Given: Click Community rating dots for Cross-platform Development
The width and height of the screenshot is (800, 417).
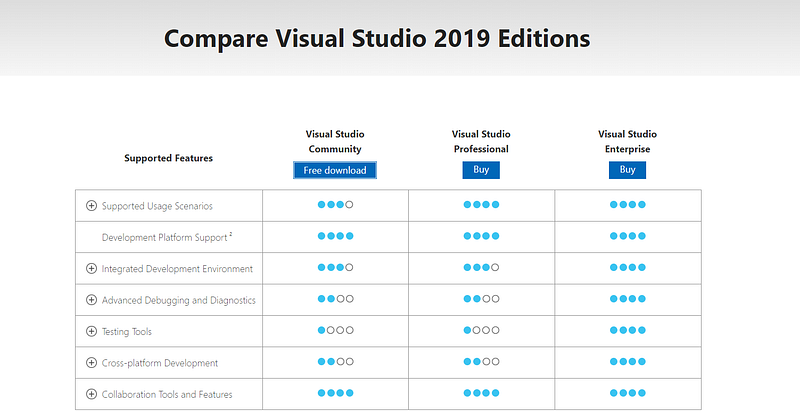Looking at the screenshot, I should click(335, 361).
